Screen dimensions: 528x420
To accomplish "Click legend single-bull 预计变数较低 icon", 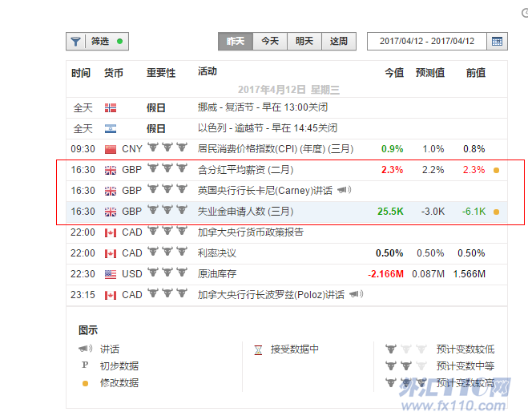I will 405,349.
